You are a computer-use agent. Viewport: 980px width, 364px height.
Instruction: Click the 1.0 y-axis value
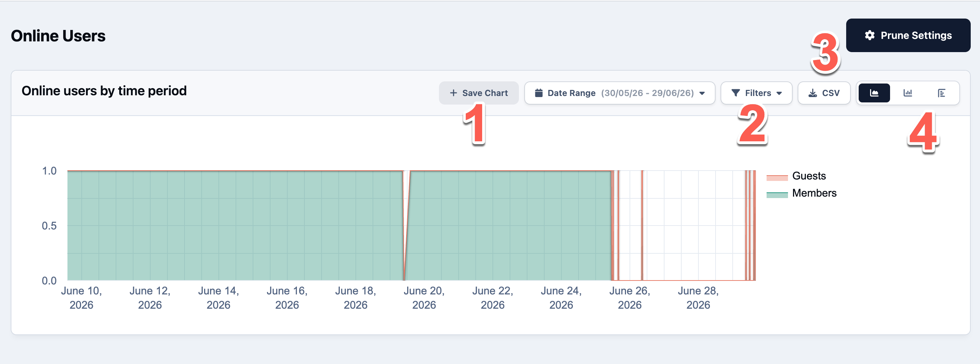[x=49, y=171]
